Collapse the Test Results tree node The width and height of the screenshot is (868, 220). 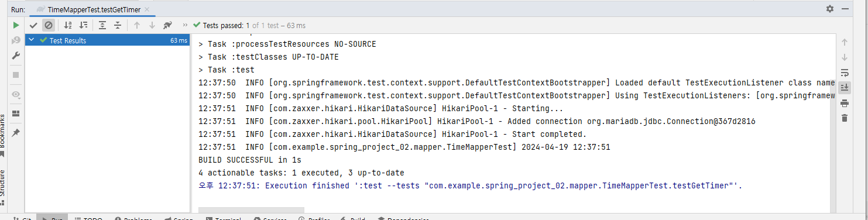coord(32,40)
